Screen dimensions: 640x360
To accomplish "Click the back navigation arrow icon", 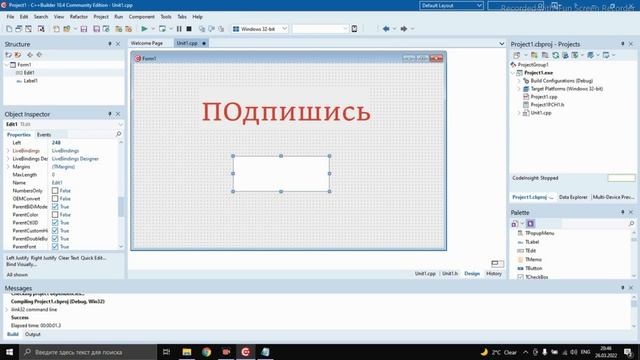I will tap(386, 29).
